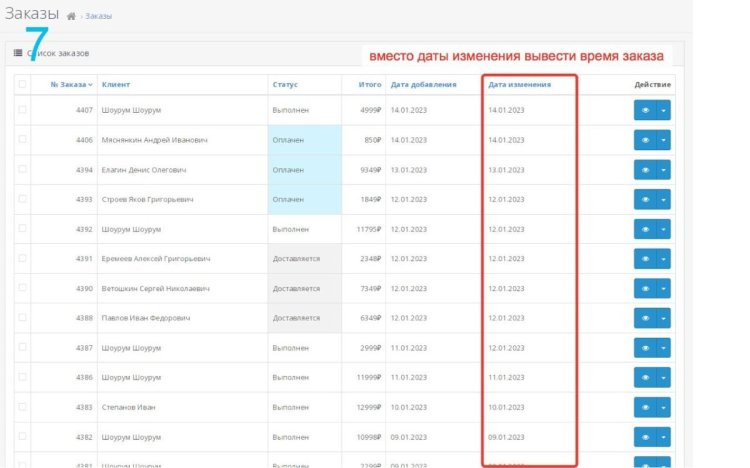View order 4406 with eye icon
The width and height of the screenshot is (750, 468).
pyautogui.click(x=645, y=140)
